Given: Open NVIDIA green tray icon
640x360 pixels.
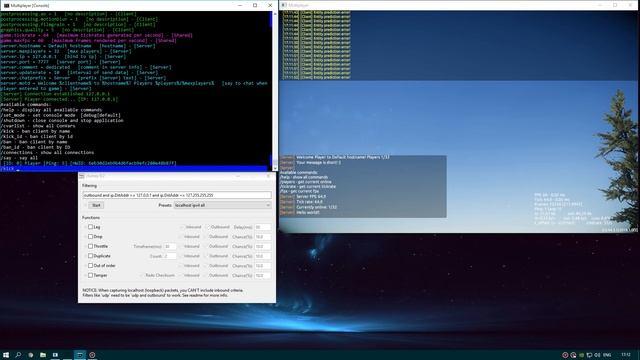Looking at the screenshot, I should 581,355.
